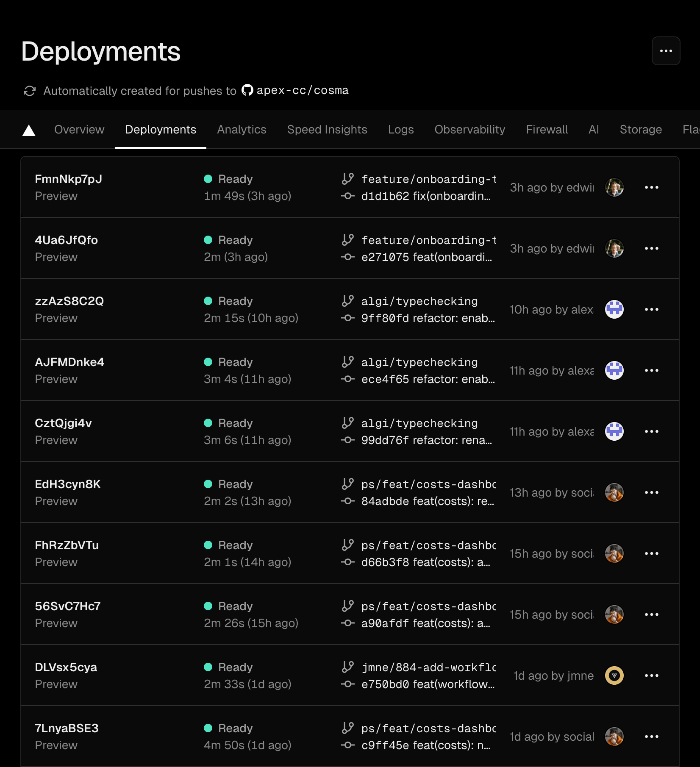Open commit d1d1b62 fix(onboarding)
700x767 pixels.
point(426,196)
